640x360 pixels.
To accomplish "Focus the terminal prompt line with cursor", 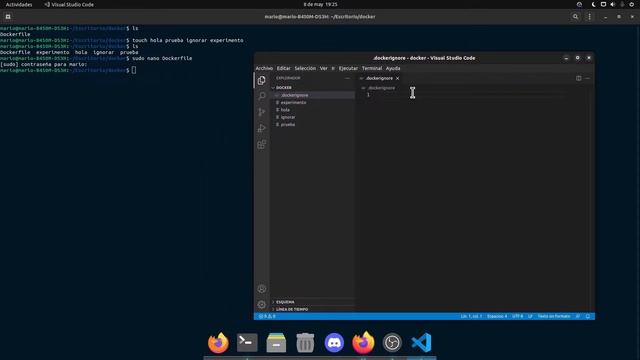I will [68, 70].
